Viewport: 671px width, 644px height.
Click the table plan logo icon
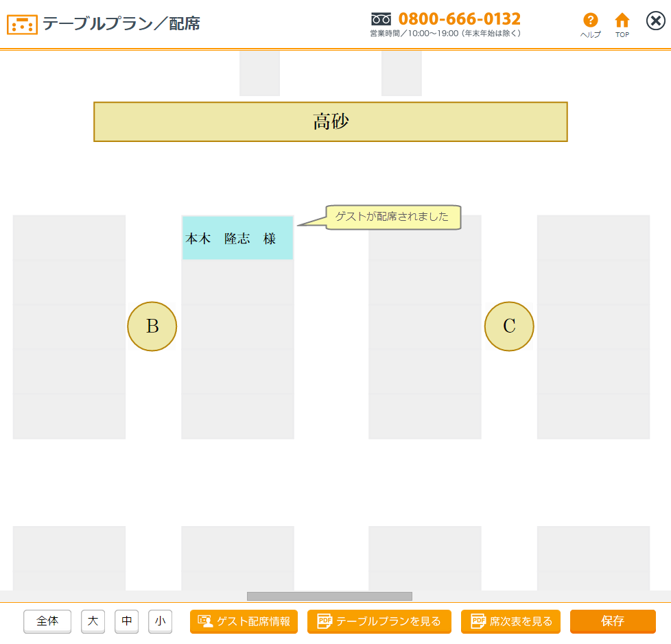coord(22,25)
